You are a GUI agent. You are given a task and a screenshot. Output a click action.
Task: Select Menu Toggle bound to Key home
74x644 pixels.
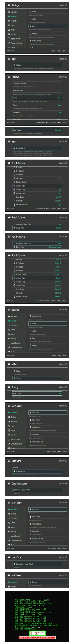click(37, 130)
